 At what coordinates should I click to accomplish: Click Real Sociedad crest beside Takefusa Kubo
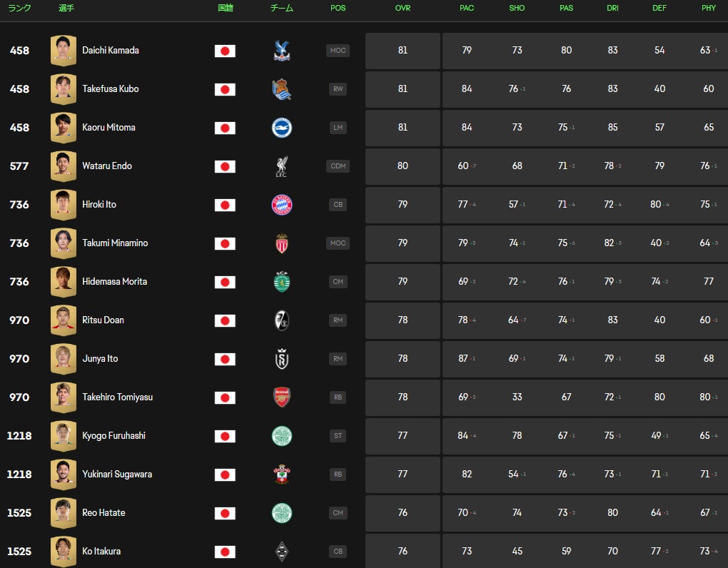[x=282, y=89]
